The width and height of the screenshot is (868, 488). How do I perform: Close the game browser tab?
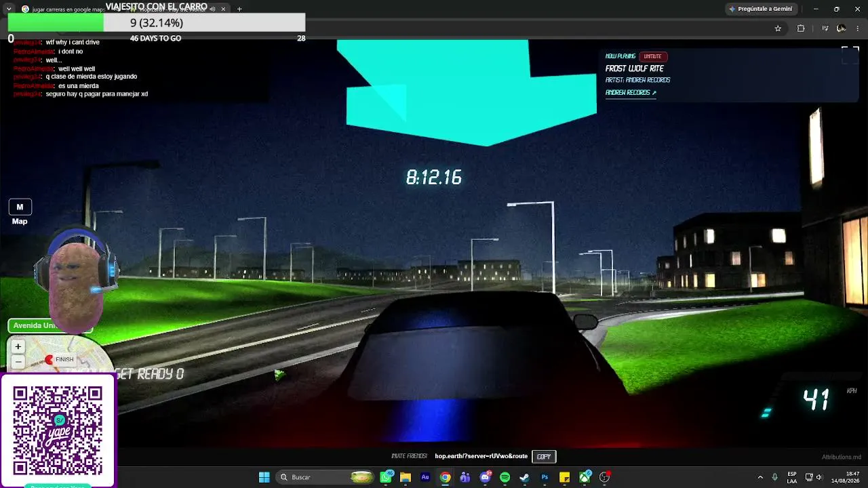(x=223, y=9)
